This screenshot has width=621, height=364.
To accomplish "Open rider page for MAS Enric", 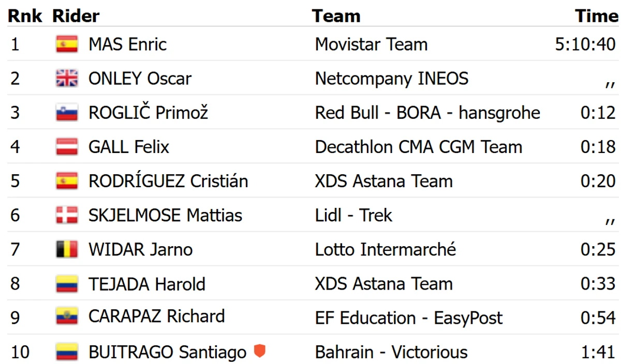I will click(127, 44).
